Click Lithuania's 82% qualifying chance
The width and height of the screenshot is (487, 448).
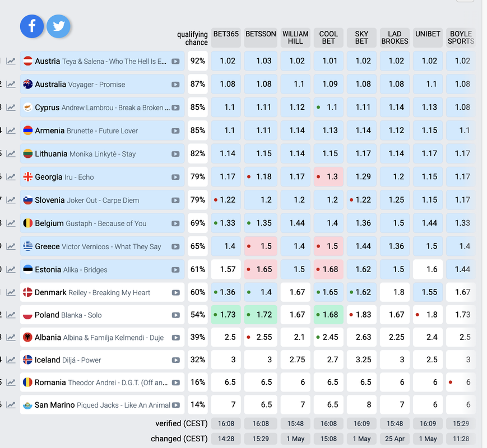click(x=198, y=153)
